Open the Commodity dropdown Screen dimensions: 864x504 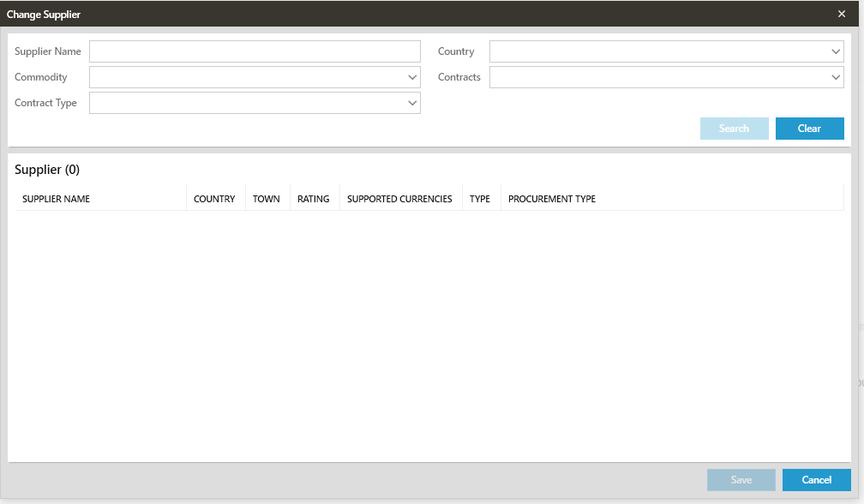pos(255,77)
